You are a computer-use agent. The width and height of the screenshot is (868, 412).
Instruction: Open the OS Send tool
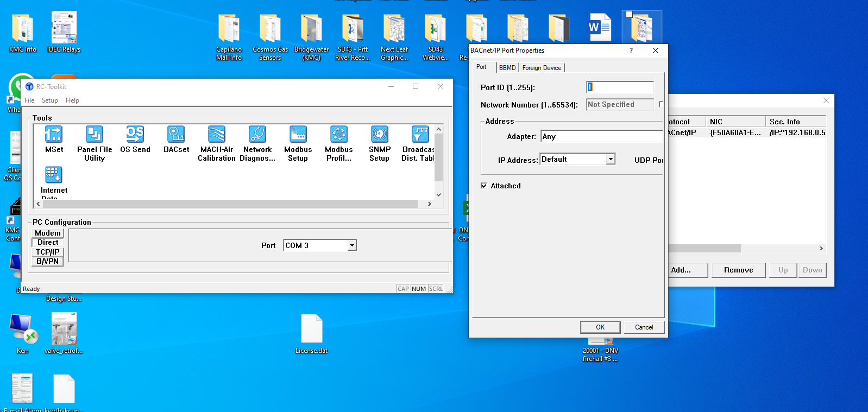pyautogui.click(x=135, y=140)
